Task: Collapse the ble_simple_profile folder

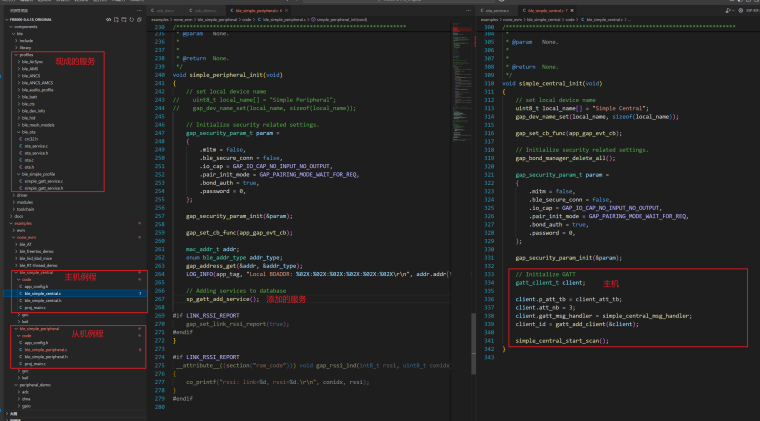Action: click(38, 174)
